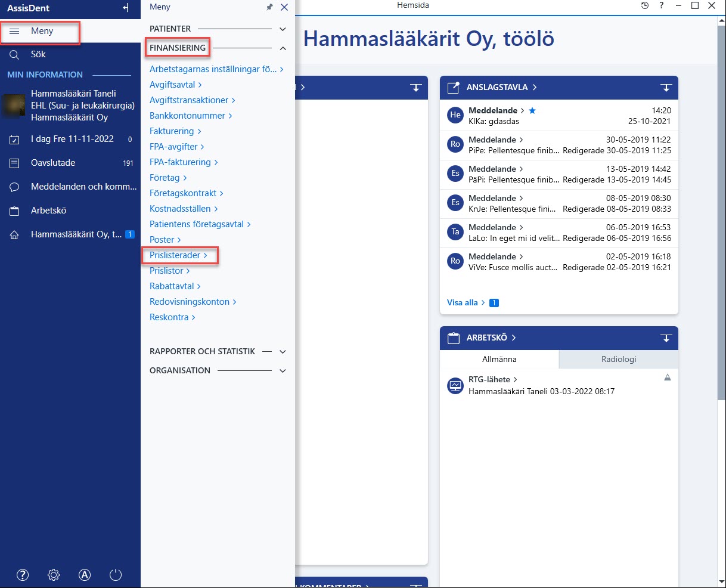The height and width of the screenshot is (588, 726).
Task: Collapse the FINANSIERING section chevron
Action: click(283, 48)
